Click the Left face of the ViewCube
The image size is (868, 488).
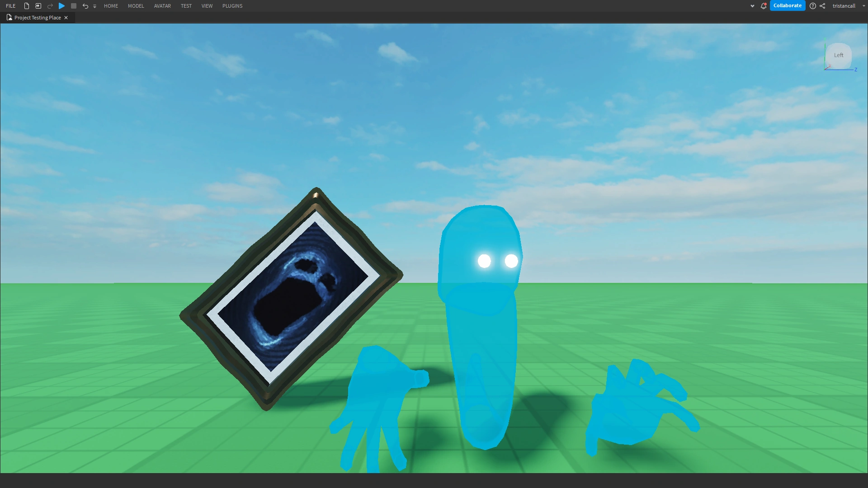839,55
